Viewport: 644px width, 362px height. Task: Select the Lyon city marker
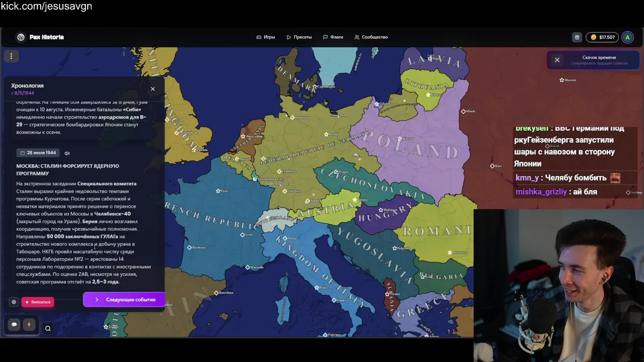tap(243, 235)
